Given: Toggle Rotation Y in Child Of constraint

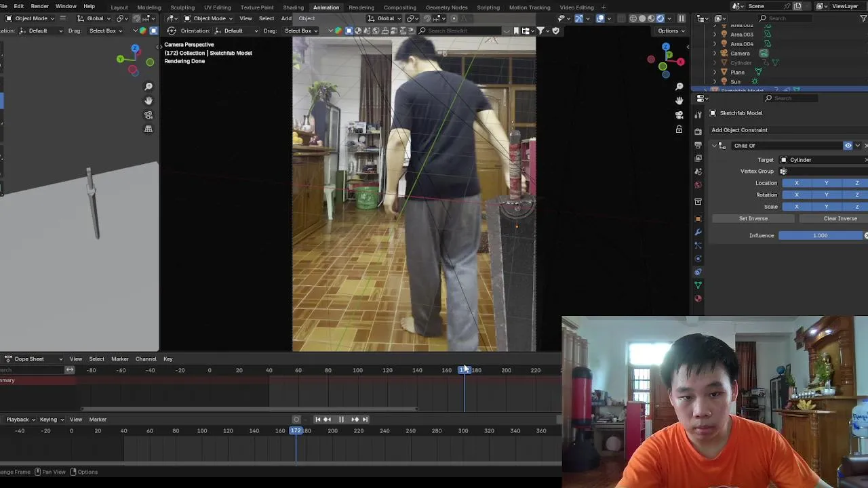Looking at the screenshot, I should coord(827,195).
